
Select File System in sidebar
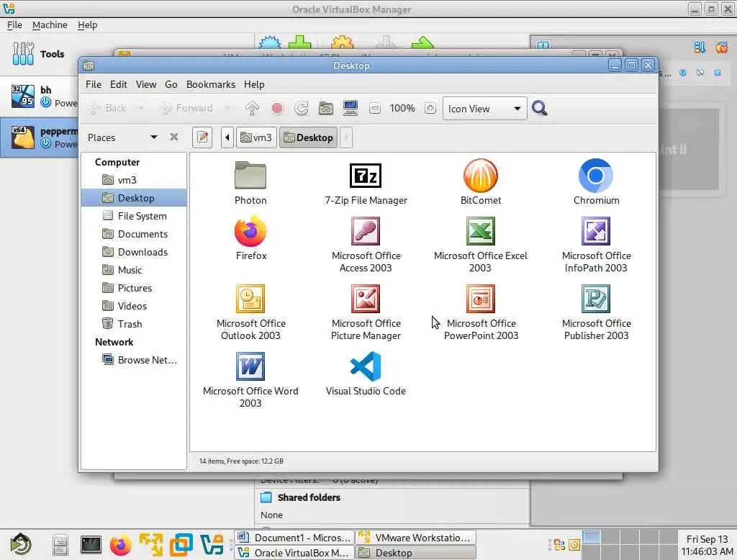coord(134,216)
